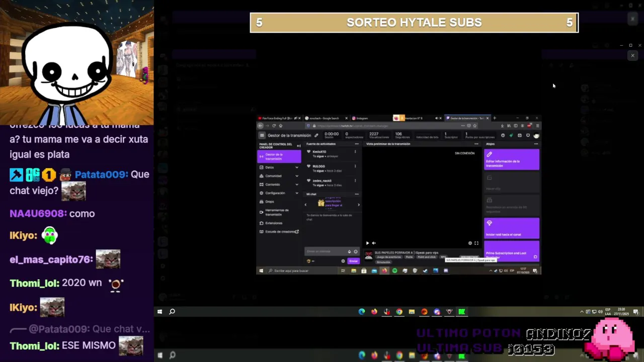Click the Windows Start button on the upper outer taskbar
Image resolution: width=644 pixels, height=362 pixels.
(159, 312)
